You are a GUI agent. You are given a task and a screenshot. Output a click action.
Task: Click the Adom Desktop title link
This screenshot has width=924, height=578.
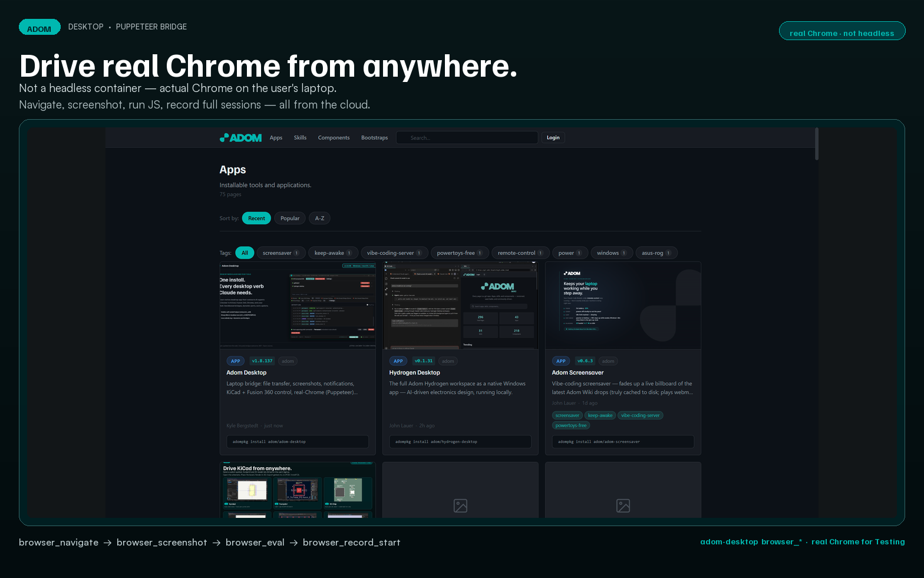tap(246, 373)
